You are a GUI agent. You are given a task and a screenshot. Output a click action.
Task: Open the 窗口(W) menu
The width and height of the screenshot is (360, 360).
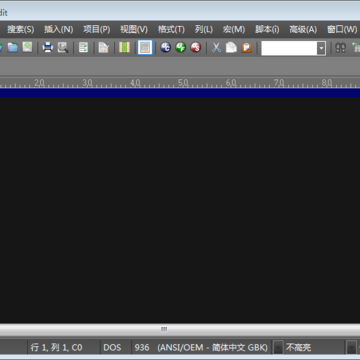click(342, 29)
